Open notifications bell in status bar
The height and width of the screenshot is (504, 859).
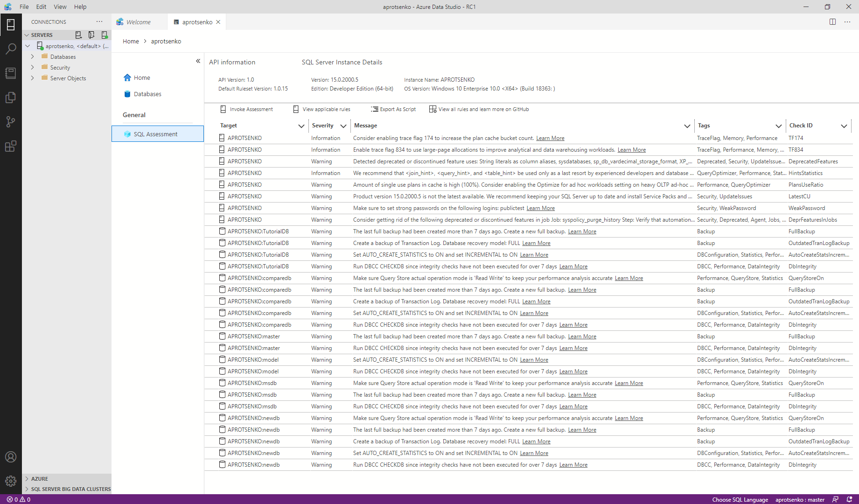click(x=850, y=499)
